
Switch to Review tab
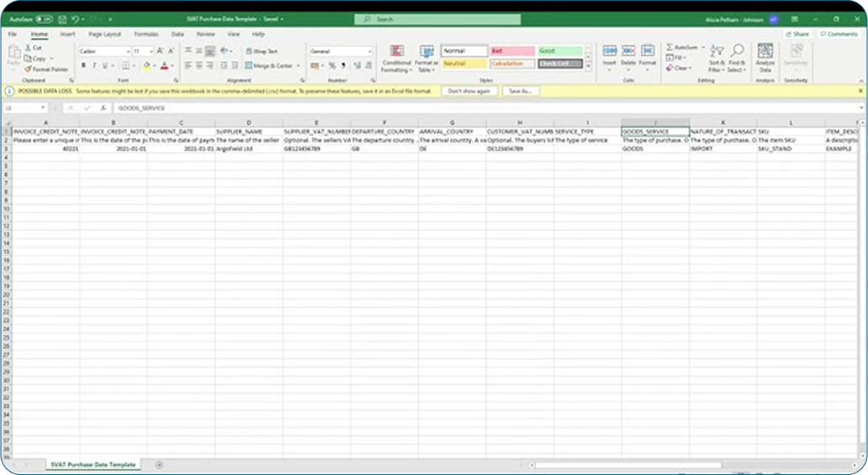(x=205, y=34)
